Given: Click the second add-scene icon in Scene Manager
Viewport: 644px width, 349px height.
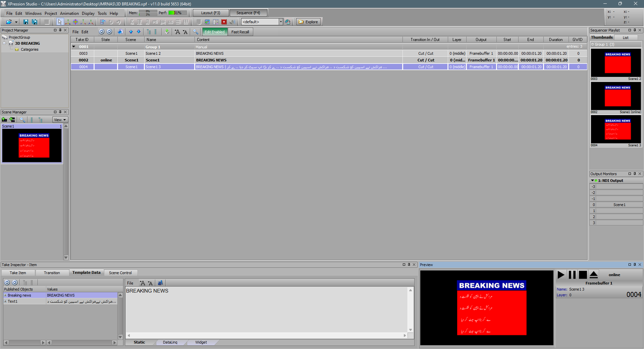Looking at the screenshot, I should (x=12, y=120).
